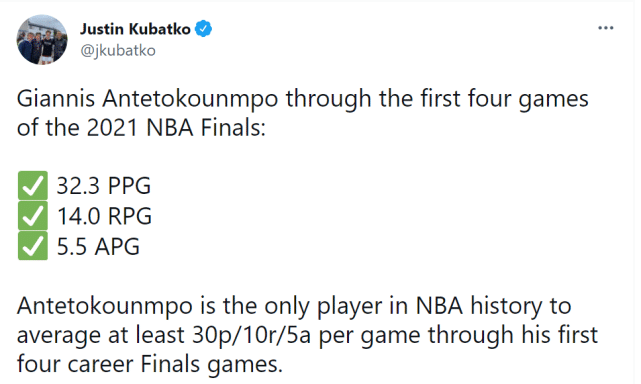Click the line starting "Antetokounmpo is the only player"
Screen dimensions: 641x384
(x=294, y=306)
